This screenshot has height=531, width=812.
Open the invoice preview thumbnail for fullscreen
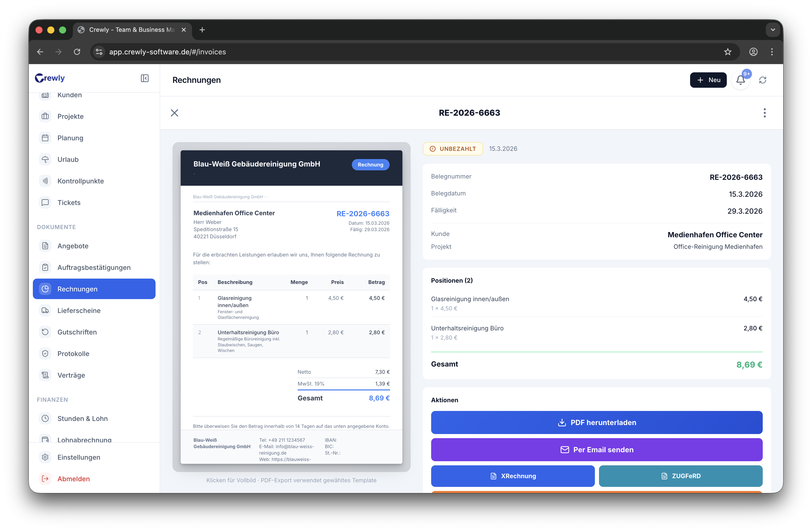[291, 307]
